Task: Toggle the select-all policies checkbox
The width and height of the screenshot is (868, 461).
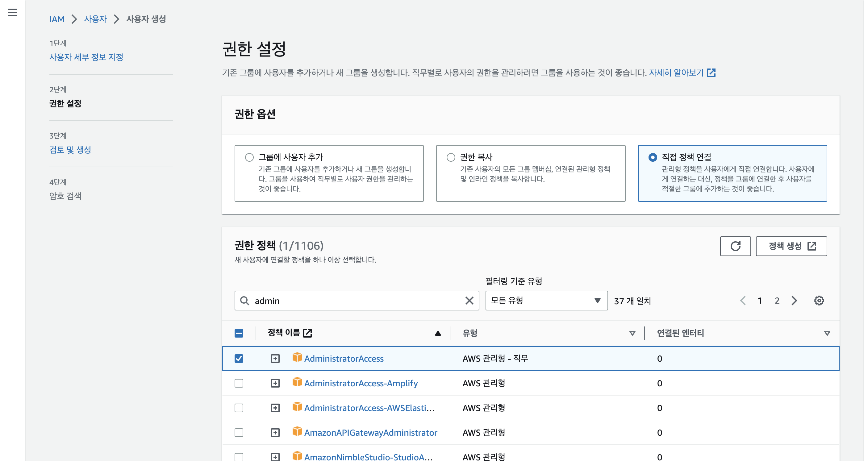Action: point(239,333)
